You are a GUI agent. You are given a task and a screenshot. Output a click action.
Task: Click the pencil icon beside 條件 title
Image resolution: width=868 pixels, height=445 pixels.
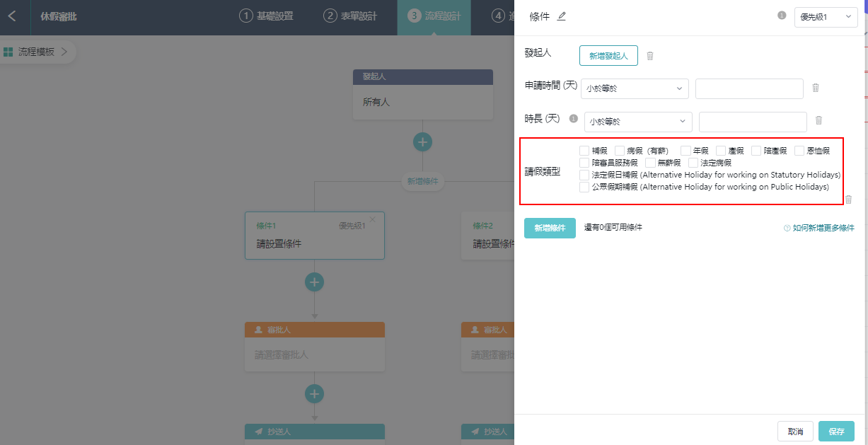click(x=562, y=17)
